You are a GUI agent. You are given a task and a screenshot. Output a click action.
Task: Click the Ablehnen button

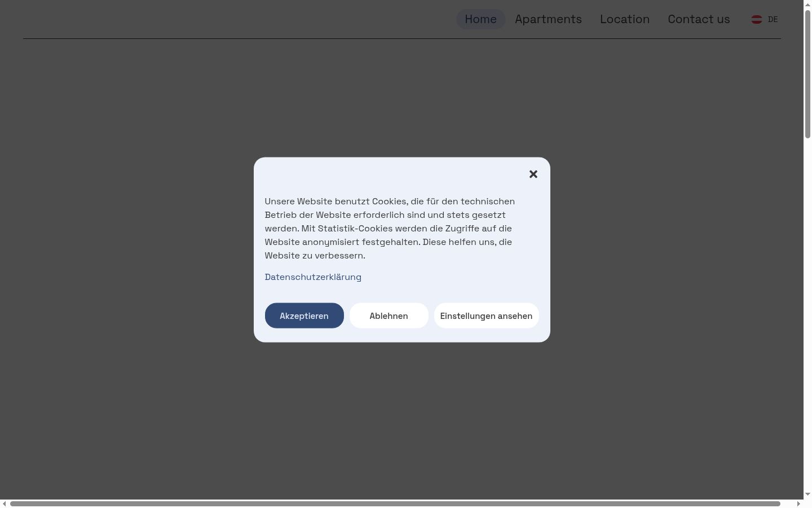[x=389, y=316]
